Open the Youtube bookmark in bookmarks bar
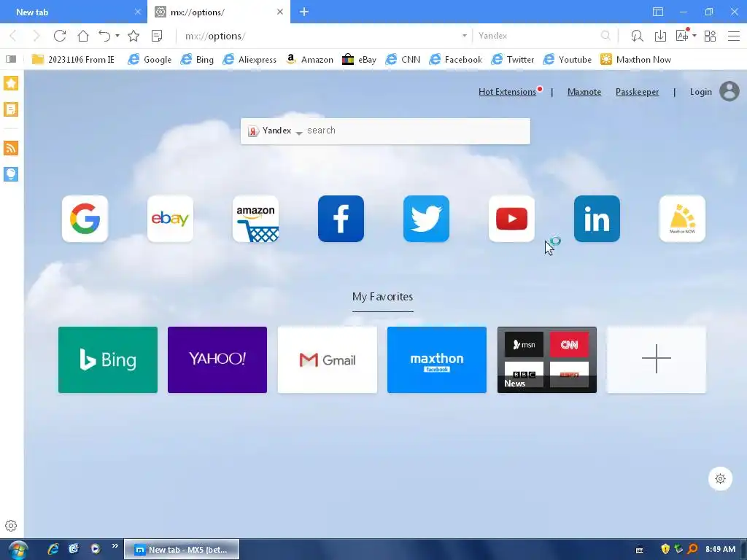 click(568, 60)
